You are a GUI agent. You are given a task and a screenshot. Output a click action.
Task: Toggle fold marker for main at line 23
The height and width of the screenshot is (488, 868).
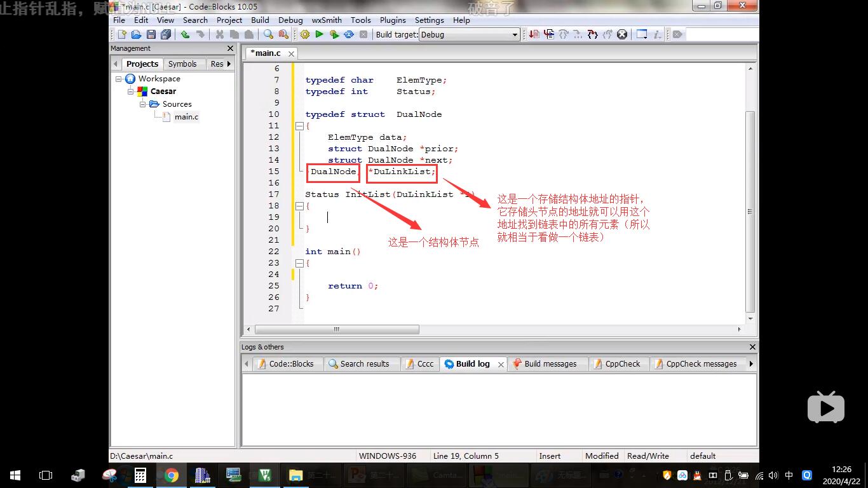pos(299,263)
